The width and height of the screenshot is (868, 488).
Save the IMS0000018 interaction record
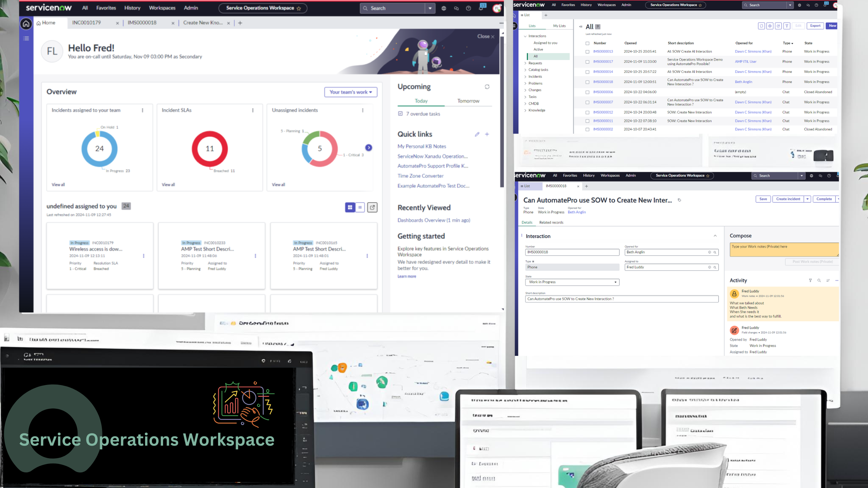point(763,199)
